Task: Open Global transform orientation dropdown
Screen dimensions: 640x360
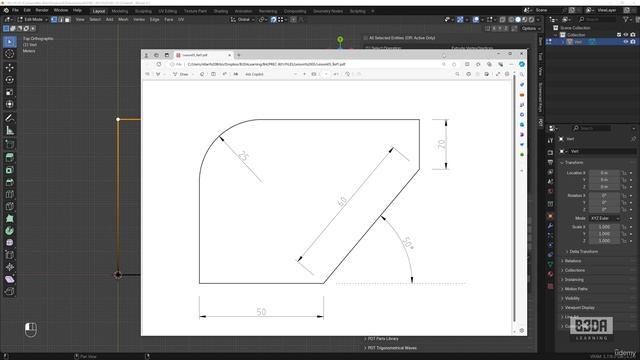Action: pos(242,19)
